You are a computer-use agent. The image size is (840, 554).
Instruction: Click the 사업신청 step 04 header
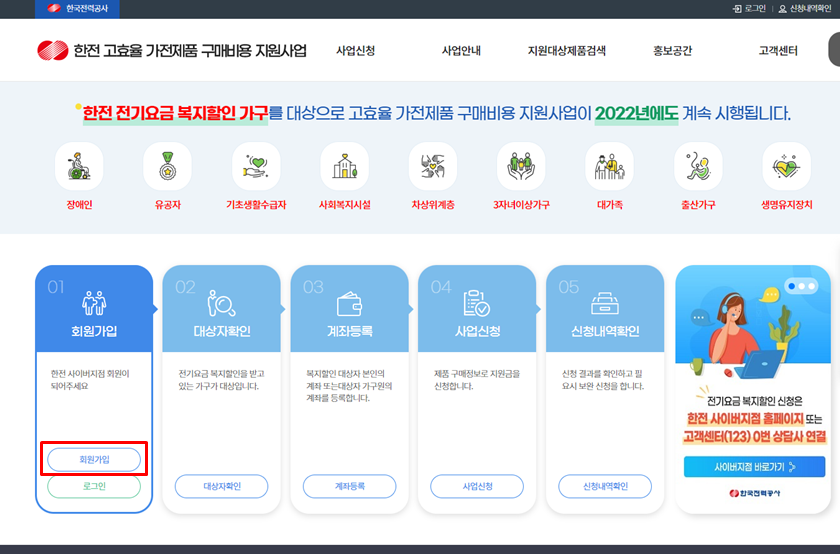477,309
